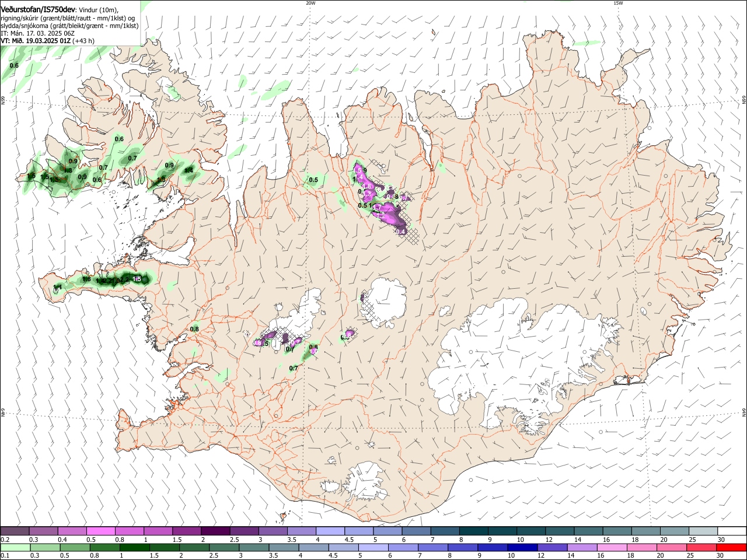Click the darkest purple 2–2.5 snow scale swatch
Screen dimensions: 747x560
[x=215, y=531]
